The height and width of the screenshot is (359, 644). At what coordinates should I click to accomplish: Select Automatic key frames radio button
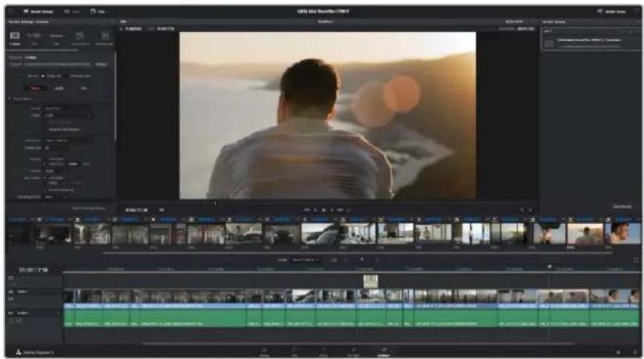coord(45,178)
